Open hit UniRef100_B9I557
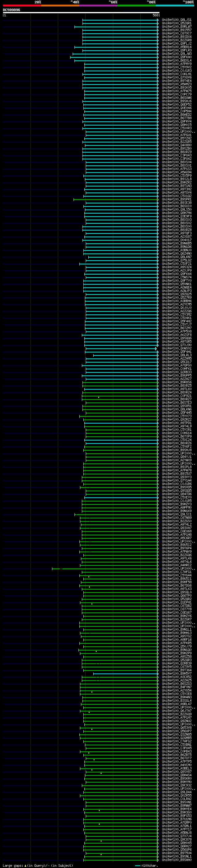This screenshot has height=868, width=197. tap(177, 30)
